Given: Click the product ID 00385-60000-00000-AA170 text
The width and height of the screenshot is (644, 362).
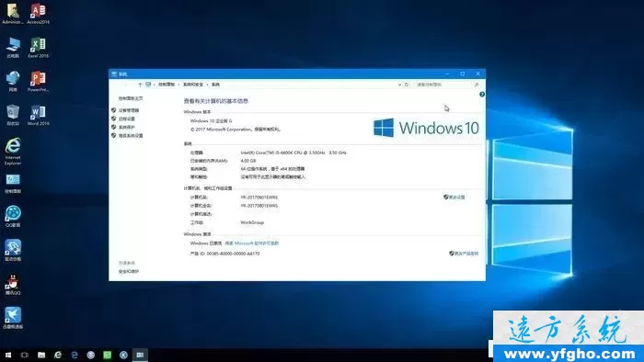Looking at the screenshot, I should click(225, 254).
